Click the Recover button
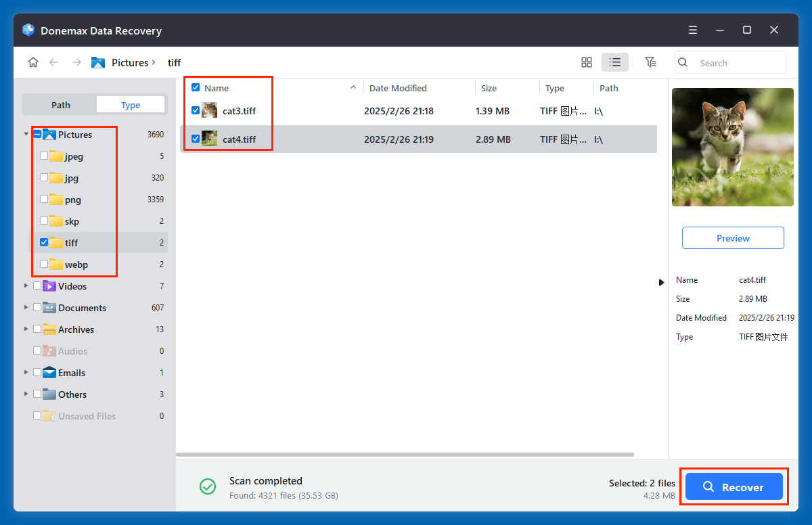Image resolution: width=812 pixels, height=525 pixels. (x=734, y=487)
